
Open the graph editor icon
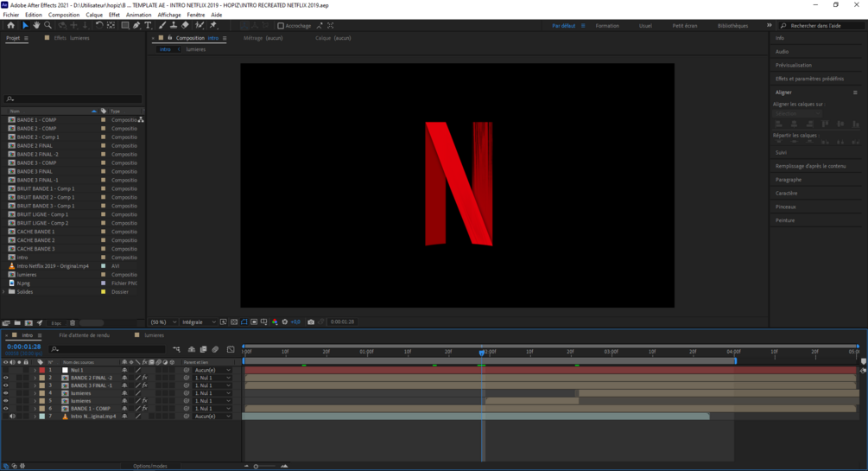tap(231, 350)
